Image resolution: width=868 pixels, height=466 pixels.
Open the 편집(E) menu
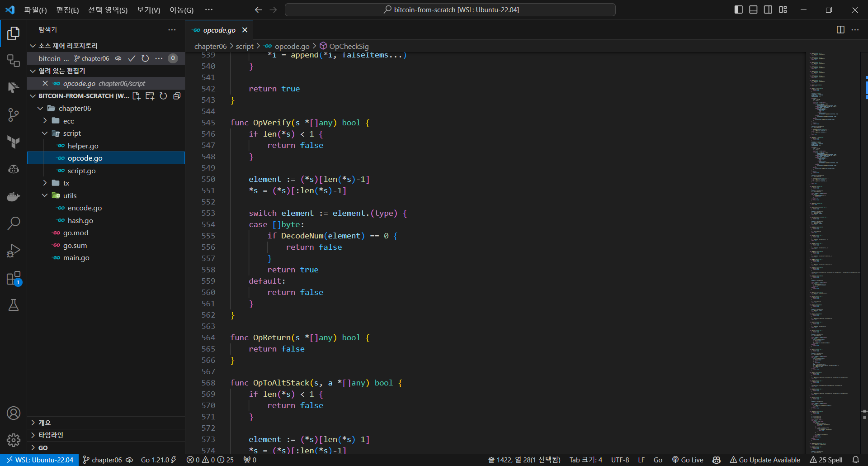tap(67, 10)
